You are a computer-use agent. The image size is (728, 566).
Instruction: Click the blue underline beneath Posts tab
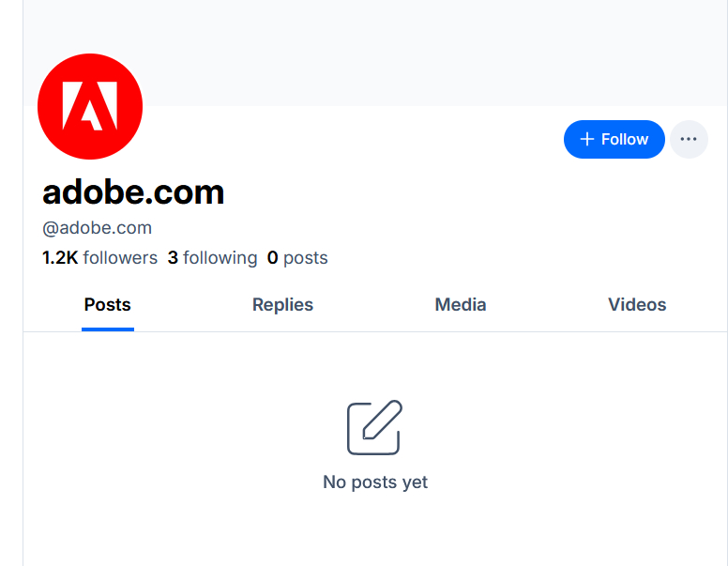point(108,329)
